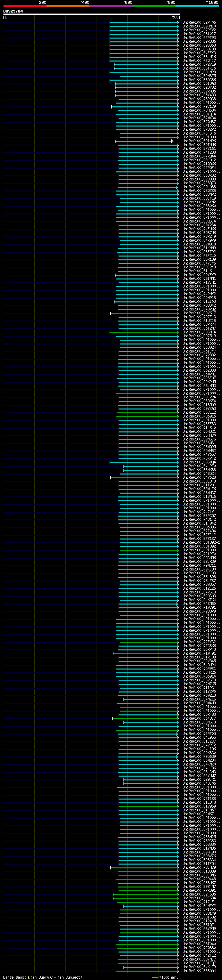This screenshot has height=980, width=222.
Task: Select the UniRef100_B7ZYL9 label
Action: coord(199,64)
